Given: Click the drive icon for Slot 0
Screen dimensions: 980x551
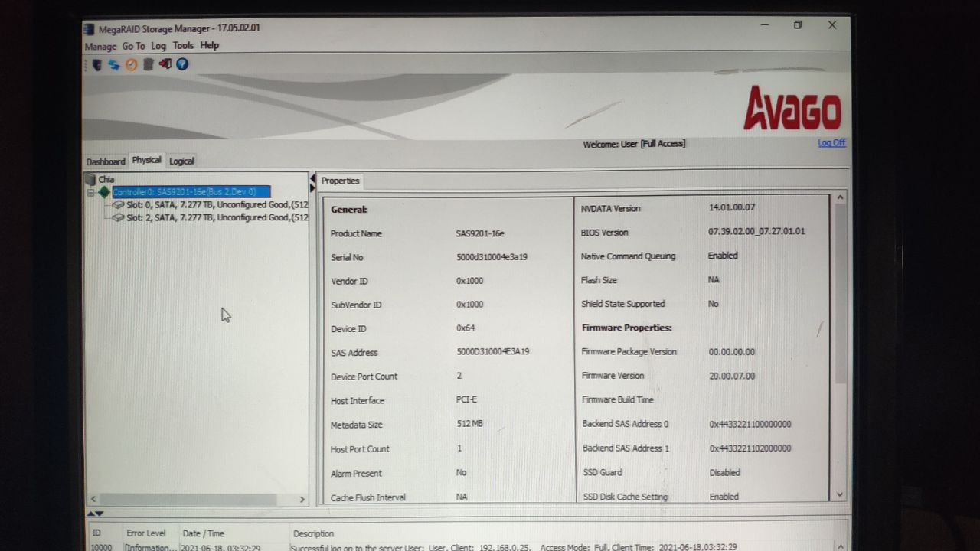Looking at the screenshot, I should click(118, 205).
